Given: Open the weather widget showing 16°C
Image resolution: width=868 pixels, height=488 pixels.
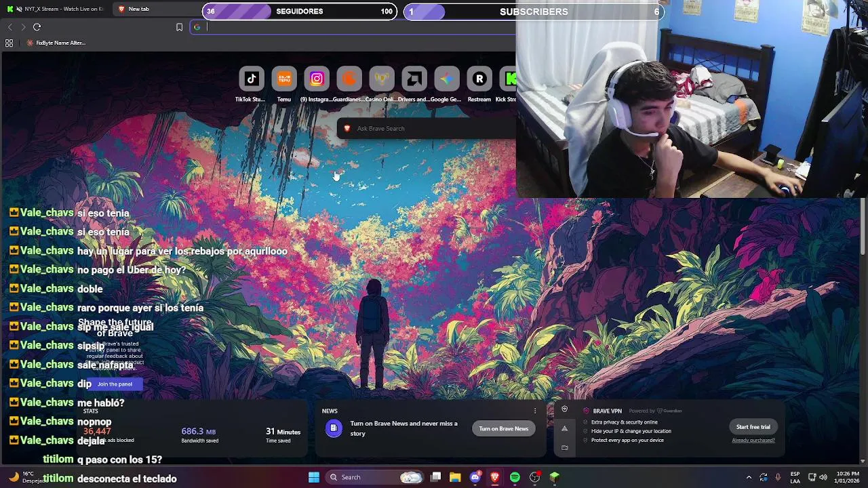Looking at the screenshot, I should coord(26,477).
